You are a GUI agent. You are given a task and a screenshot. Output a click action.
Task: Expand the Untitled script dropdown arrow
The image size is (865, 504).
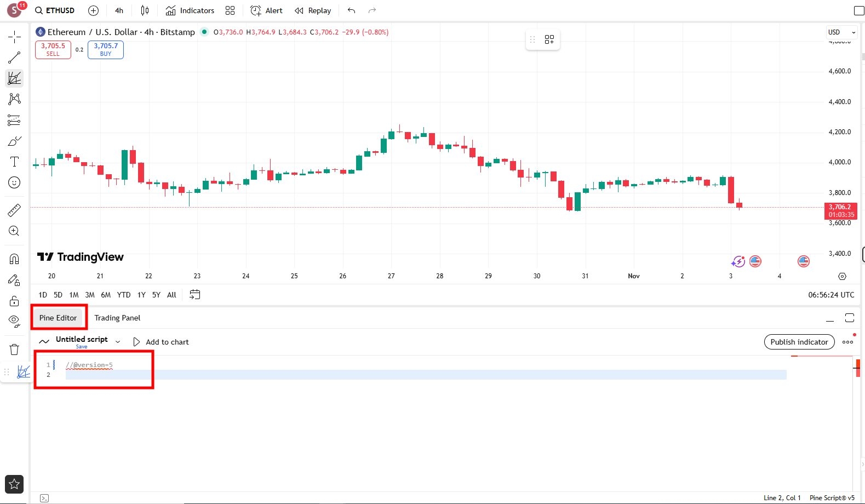pos(118,342)
